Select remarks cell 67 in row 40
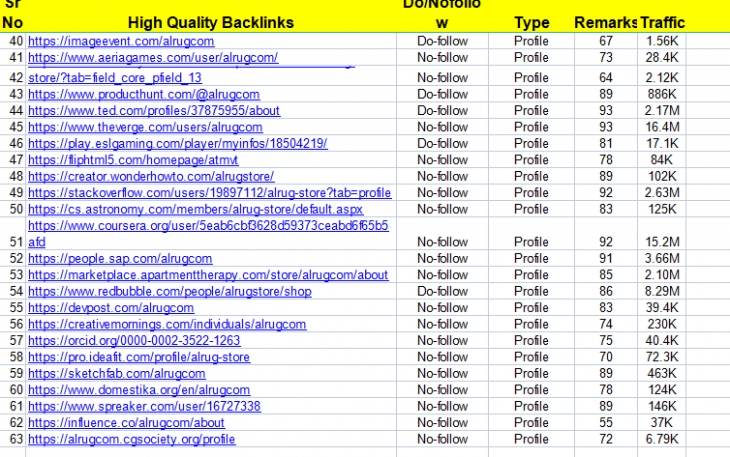This screenshot has height=457, width=730. (606, 41)
